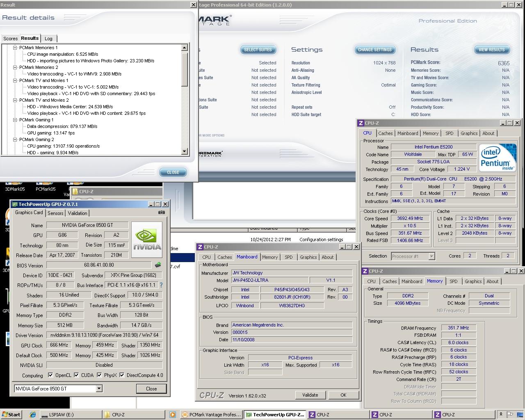Open Graphics tab in CPU-Z CPU window
This screenshot has height=420, width=525.
pyautogui.click(x=469, y=133)
